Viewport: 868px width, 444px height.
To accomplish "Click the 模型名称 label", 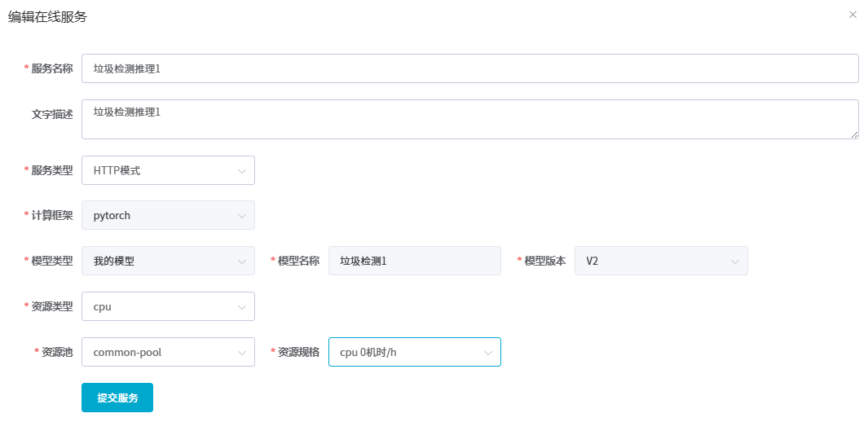I will (x=298, y=262).
